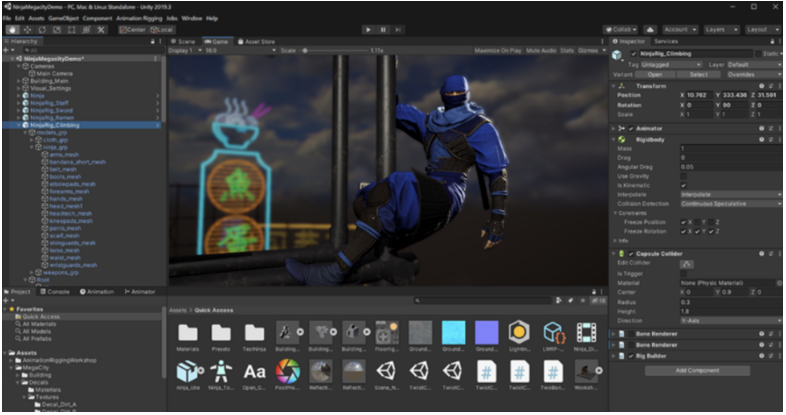Click Rigidbody component preset icon
Screen dimensions: 786x415
(770, 139)
